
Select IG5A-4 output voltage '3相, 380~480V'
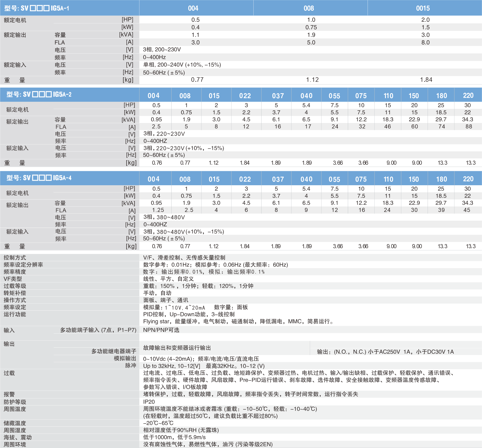pos(164,217)
